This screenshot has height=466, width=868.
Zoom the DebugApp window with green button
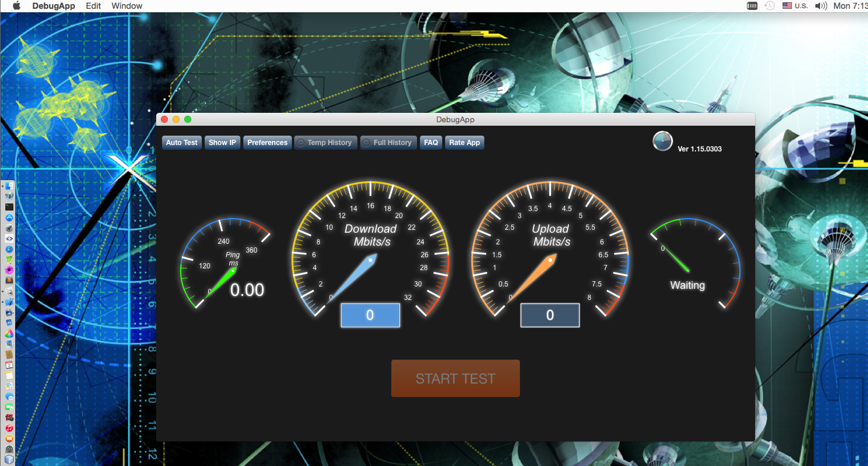[188, 119]
